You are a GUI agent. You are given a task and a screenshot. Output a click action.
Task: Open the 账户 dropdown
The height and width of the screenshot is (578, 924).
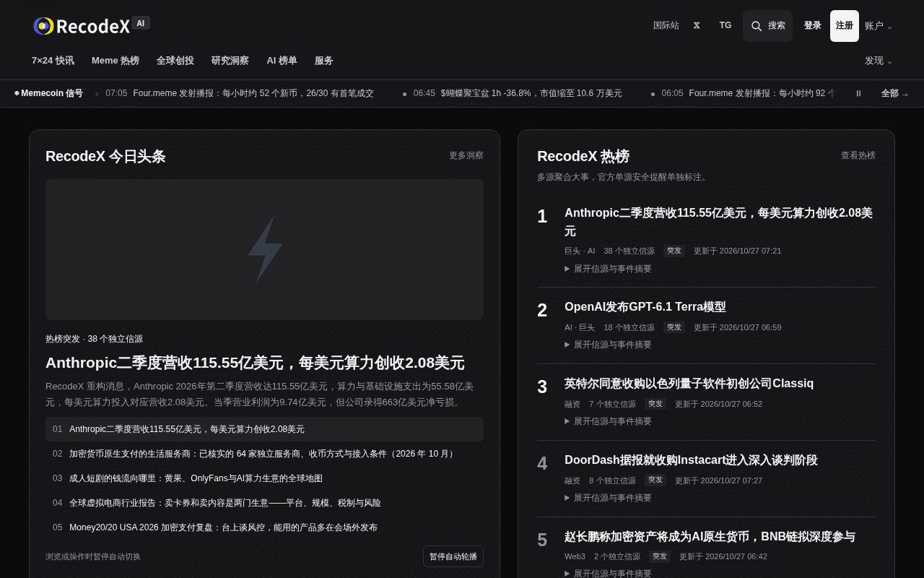click(879, 26)
